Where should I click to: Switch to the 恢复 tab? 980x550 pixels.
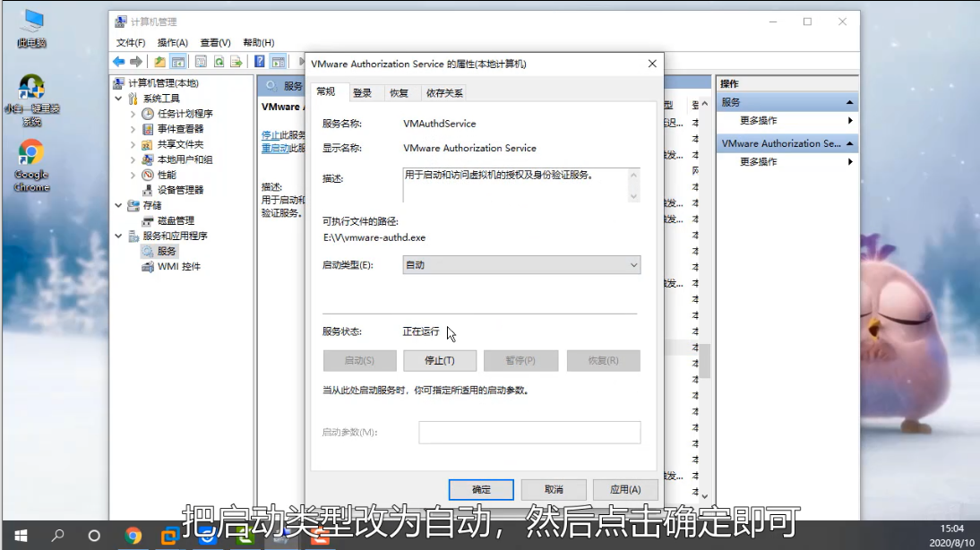(399, 93)
